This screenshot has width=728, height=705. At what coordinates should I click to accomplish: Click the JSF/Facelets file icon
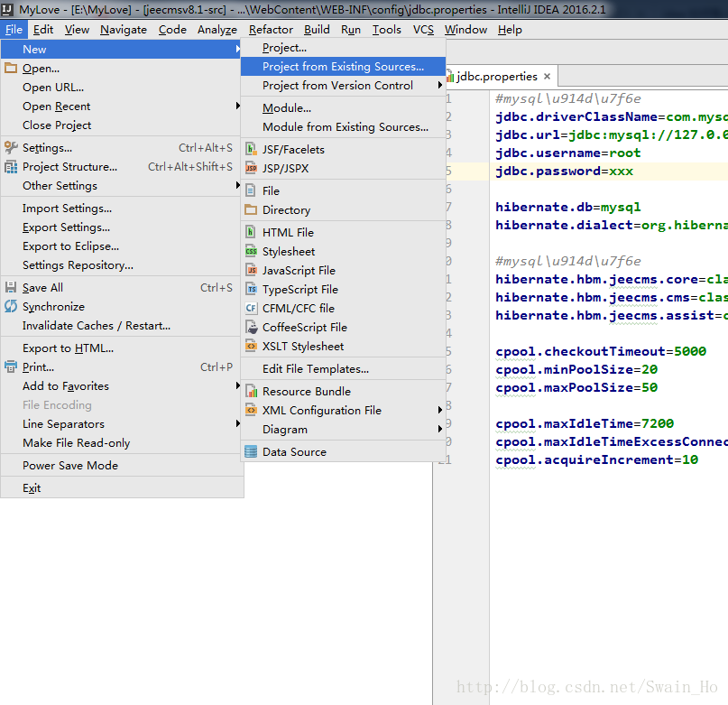point(251,149)
